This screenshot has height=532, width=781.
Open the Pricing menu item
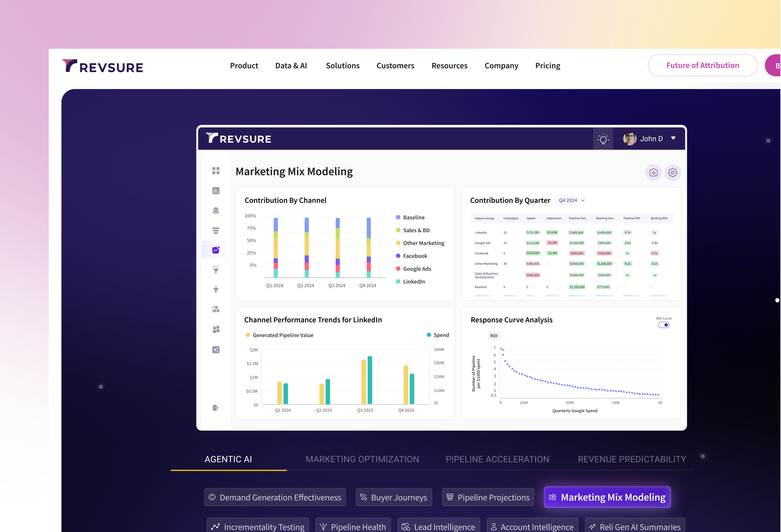pos(547,66)
